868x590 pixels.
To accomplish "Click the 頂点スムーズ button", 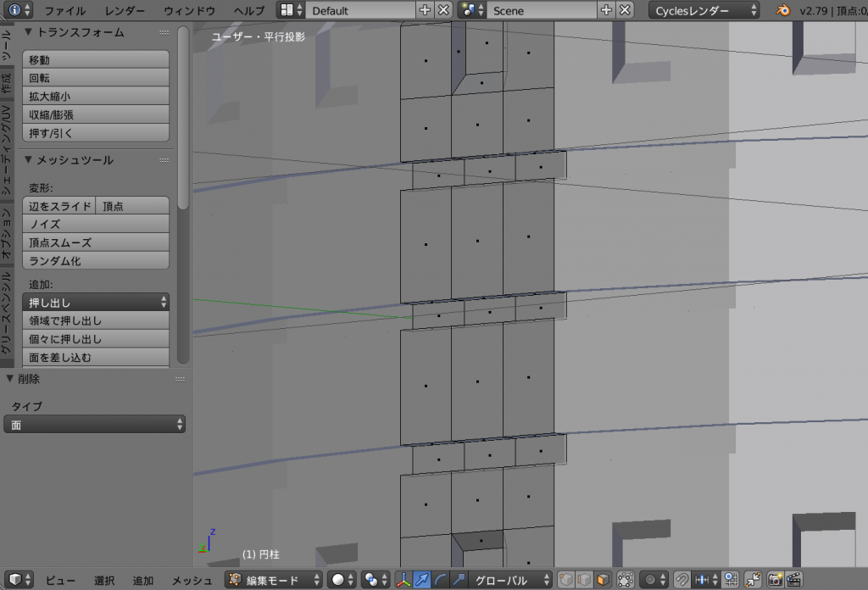I will [x=96, y=242].
